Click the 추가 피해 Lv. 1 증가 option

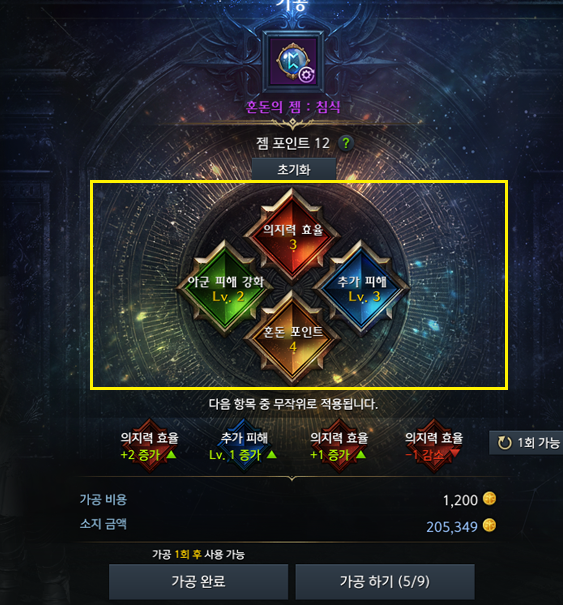[x=243, y=446]
